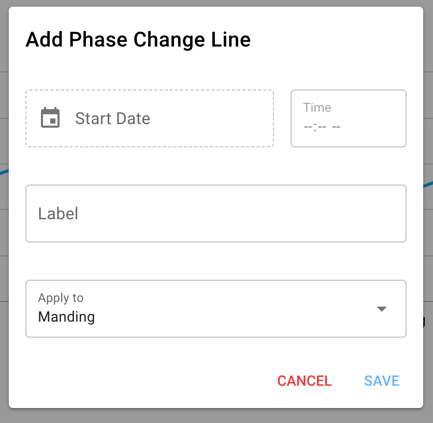Viewport: 433px width, 423px height.
Task: Open the Apply to Manding combo box
Action: [x=216, y=309]
